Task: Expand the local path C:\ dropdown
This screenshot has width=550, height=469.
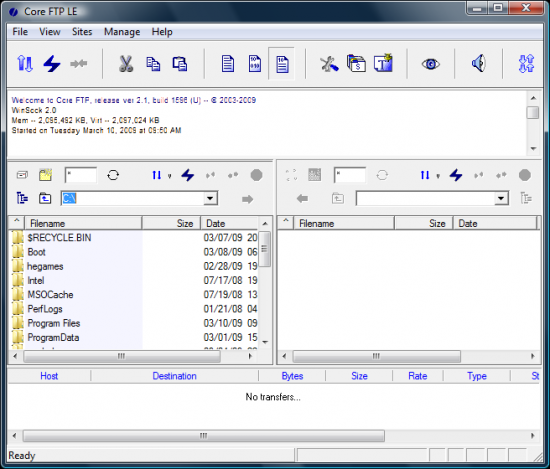Action: click(x=210, y=199)
